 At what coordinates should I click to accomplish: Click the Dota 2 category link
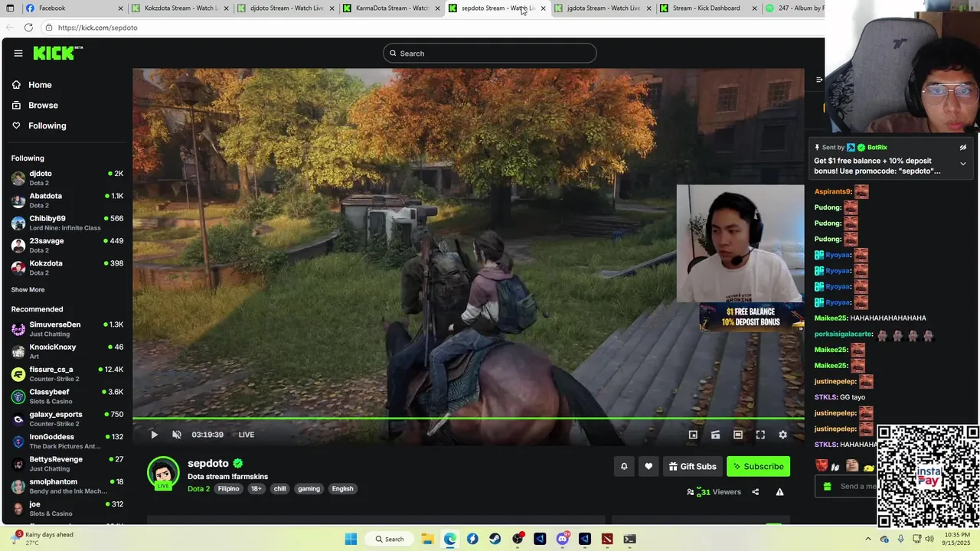click(198, 489)
